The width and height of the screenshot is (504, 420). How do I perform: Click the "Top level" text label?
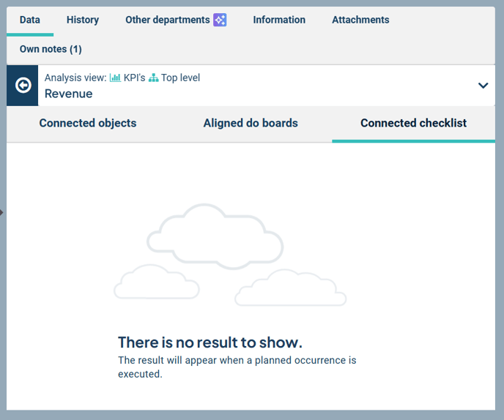coord(180,78)
